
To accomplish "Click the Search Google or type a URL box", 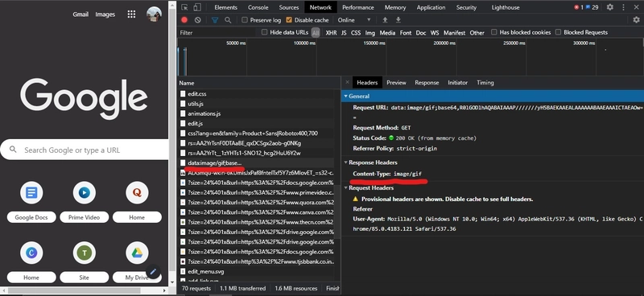I will [85, 150].
